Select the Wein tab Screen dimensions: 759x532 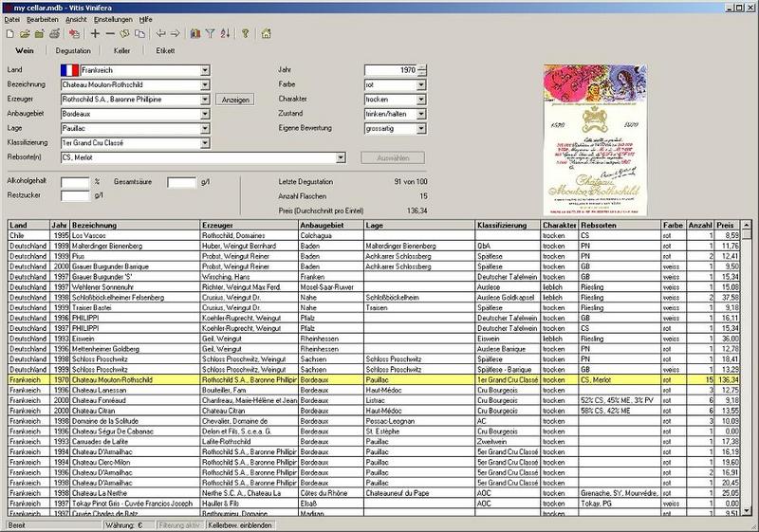click(x=25, y=51)
